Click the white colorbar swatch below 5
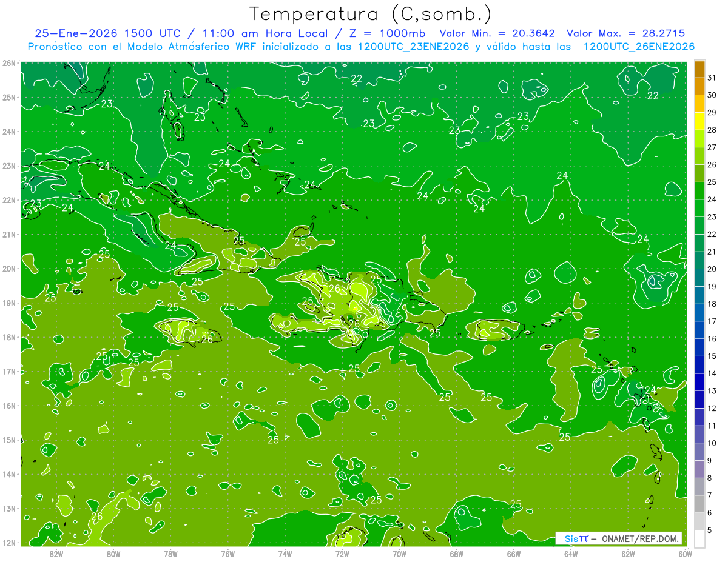This screenshot has width=728, height=562. 699,538
